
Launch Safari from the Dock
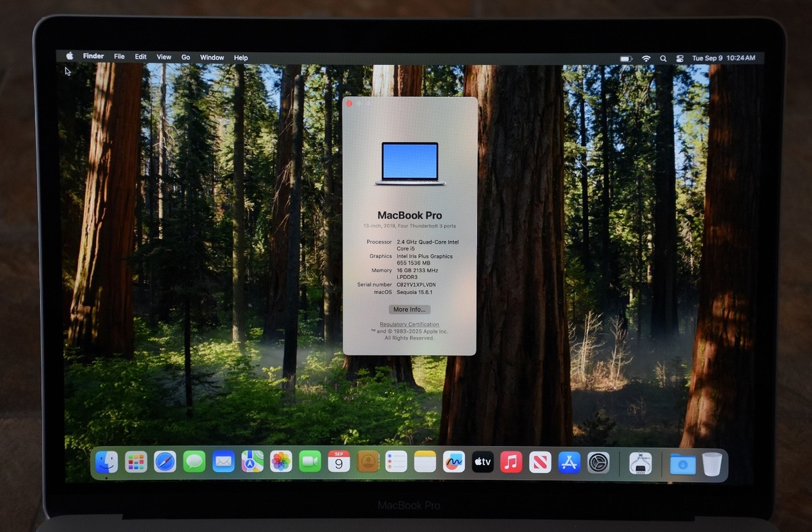[165, 462]
